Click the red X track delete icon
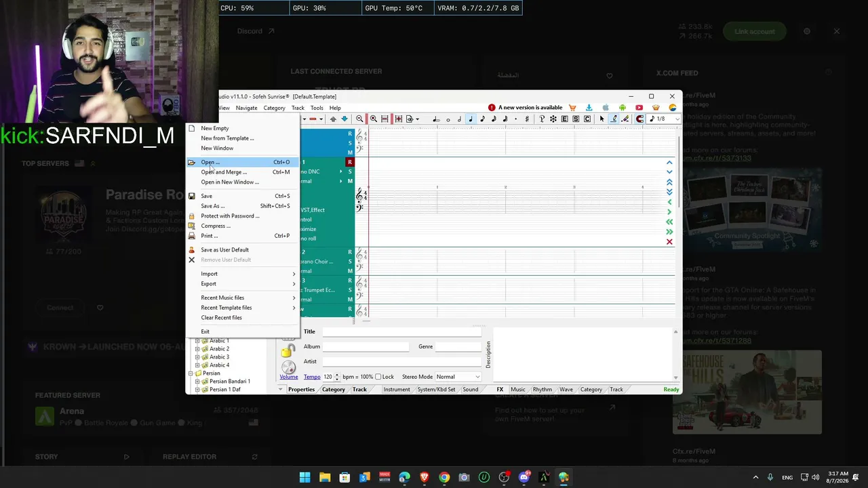This screenshot has height=488, width=868. point(669,242)
